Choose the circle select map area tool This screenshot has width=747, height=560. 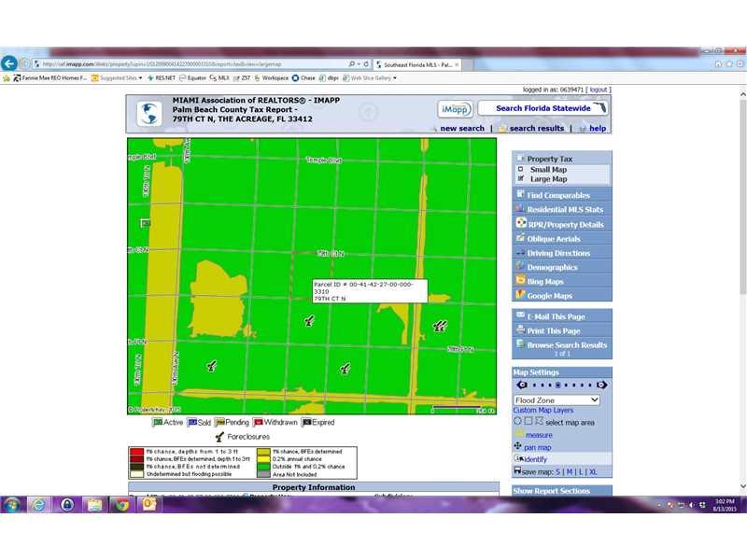click(x=518, y=422)
